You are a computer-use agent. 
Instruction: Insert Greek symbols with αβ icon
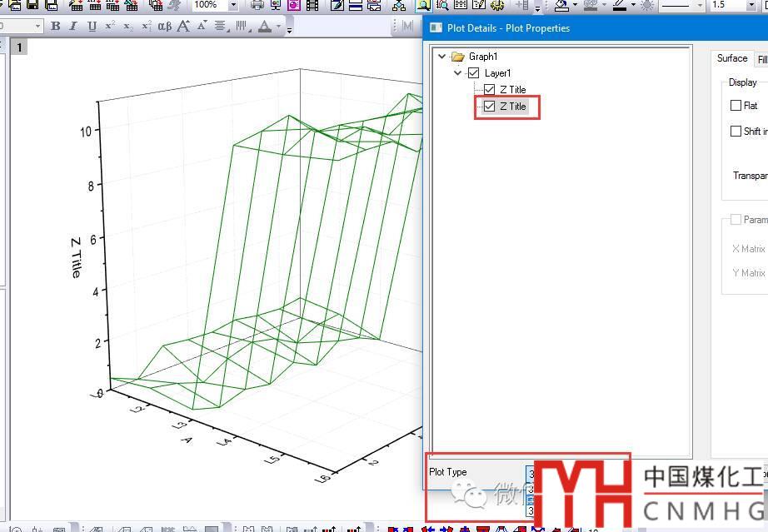[x=165, y=27]
